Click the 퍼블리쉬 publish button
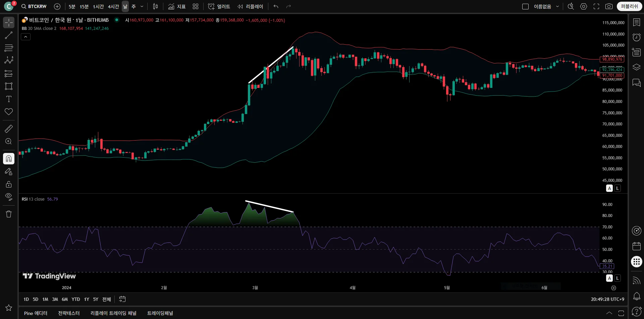Image resolution: width=644 pixels, height=319 pixels. click(629, 6)
